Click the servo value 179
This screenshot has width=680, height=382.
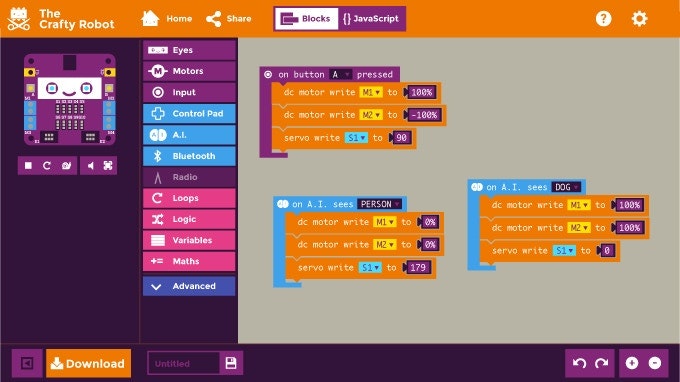click(x=418, y=268)
